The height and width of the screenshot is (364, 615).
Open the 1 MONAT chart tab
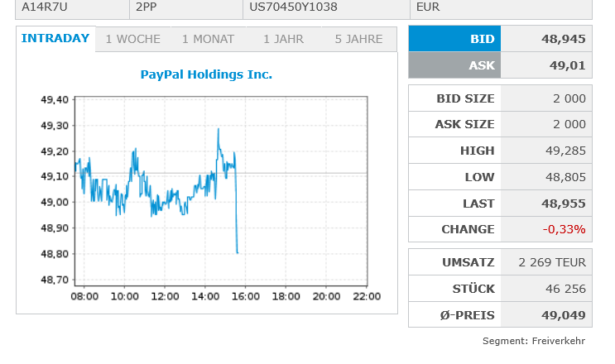(208, 39)
